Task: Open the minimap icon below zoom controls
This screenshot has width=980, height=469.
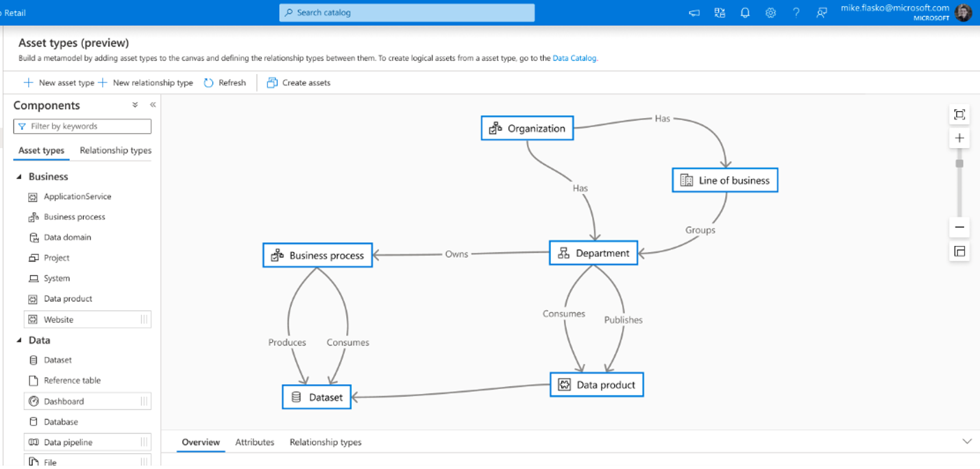Action: [959, 251]
